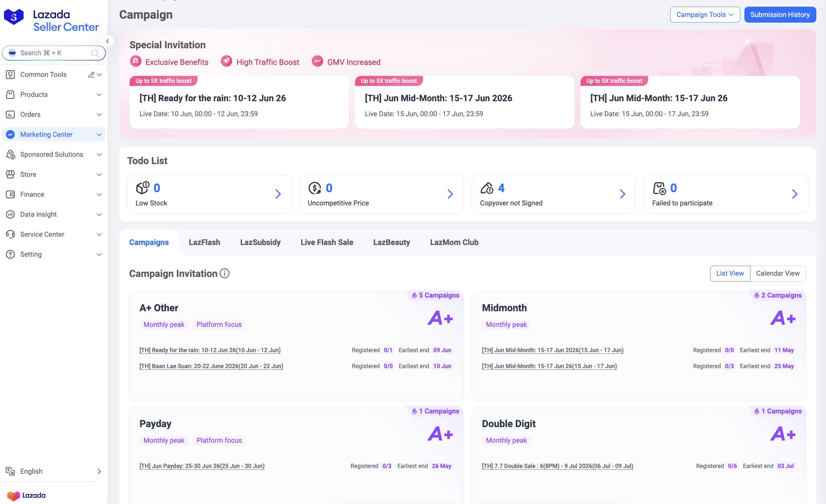Click the Sponsored Solutions sidebar icon

point(10,154)
